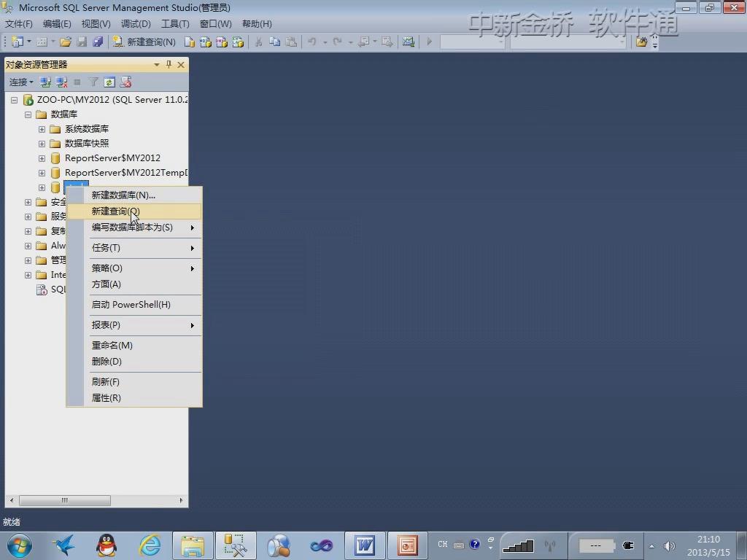This screenshot has width=747, height=560.
Task: Choose 启动 PowerShell(H)
Action: 134,305
